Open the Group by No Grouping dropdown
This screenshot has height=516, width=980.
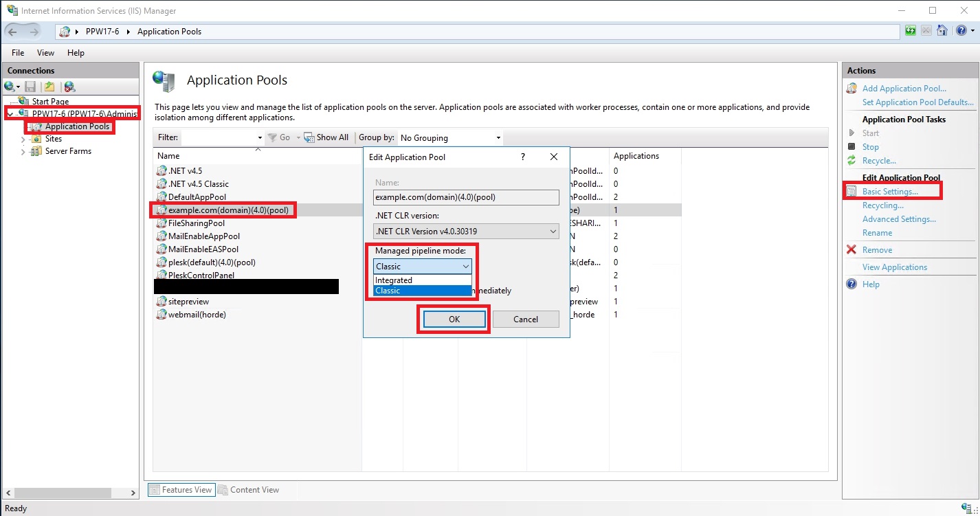pyautogui.click(x=450, y=138)
